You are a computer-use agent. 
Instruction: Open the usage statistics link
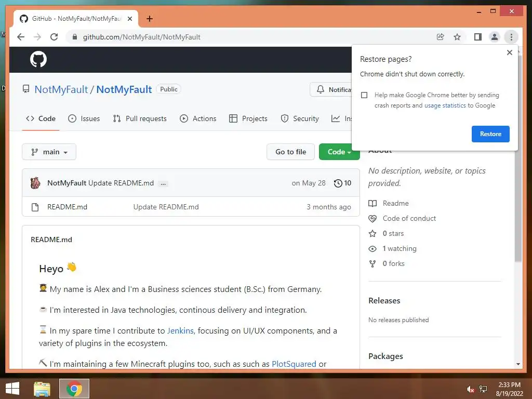point(445,105)
